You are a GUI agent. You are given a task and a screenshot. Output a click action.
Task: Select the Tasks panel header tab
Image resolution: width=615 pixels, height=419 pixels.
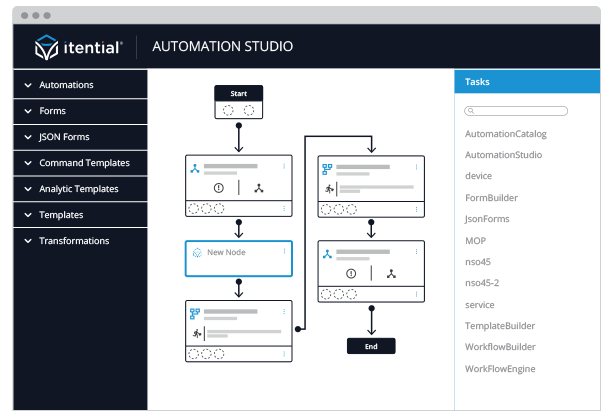pyautogui.click(x=527, y=82)
